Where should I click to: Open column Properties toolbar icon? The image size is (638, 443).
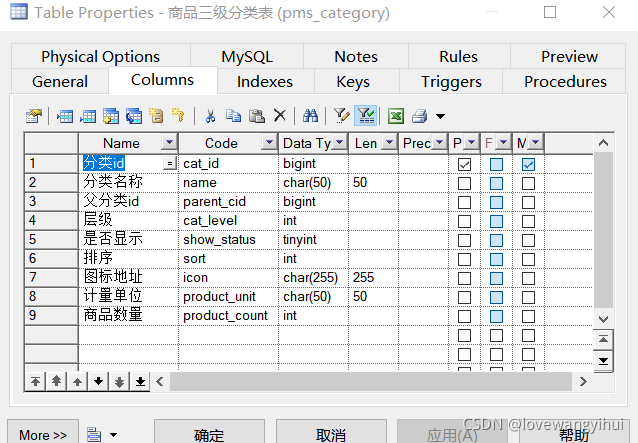34,116
